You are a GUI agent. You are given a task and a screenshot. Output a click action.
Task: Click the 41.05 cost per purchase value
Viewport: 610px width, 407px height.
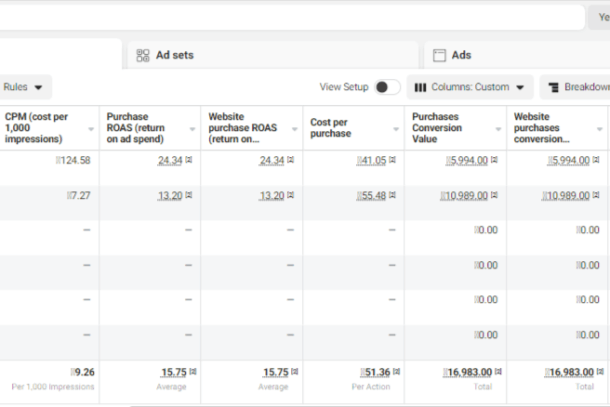[372, 161]
